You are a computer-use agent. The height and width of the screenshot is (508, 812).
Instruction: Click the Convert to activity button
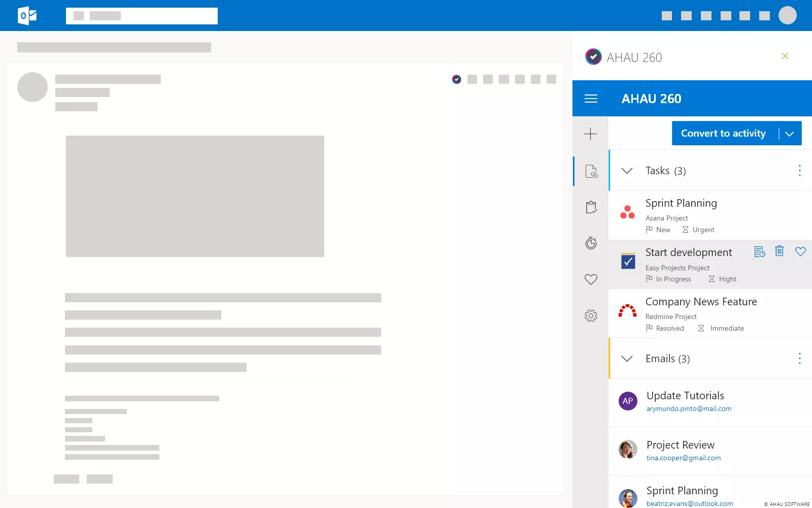point(723,134)
